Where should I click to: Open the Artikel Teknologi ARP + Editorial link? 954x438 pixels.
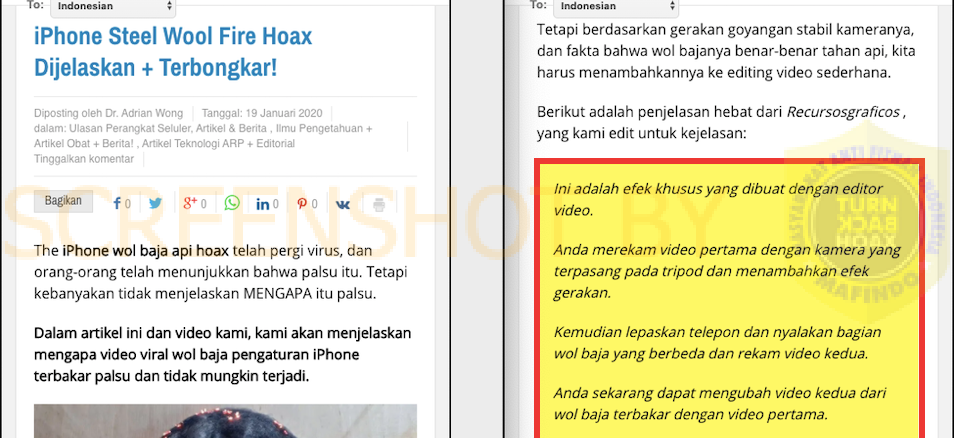(x=218, y=144)
